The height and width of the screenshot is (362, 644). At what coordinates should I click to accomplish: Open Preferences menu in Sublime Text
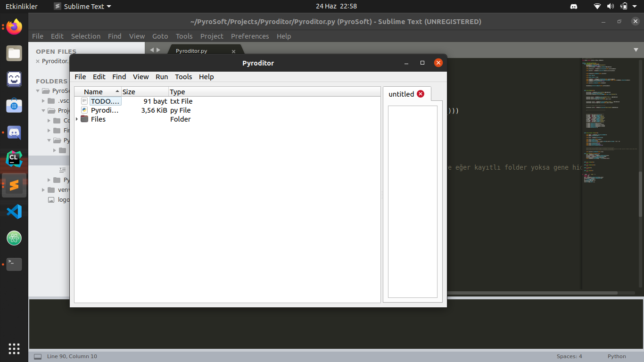click(250, 36)
